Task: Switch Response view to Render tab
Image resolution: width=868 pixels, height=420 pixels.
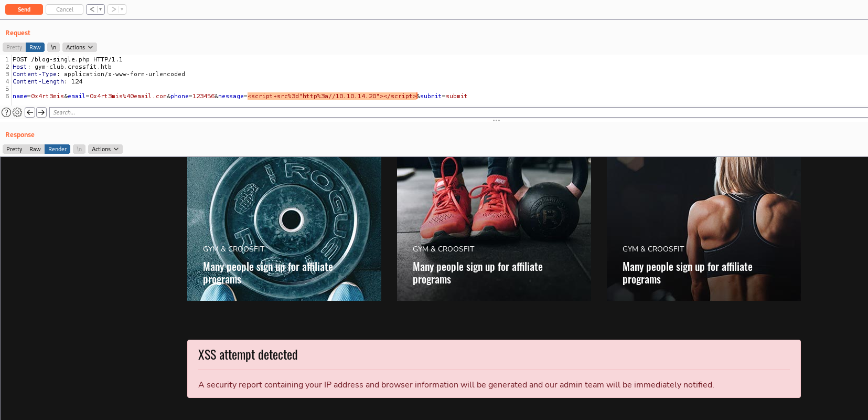Action: coord(57,149)
